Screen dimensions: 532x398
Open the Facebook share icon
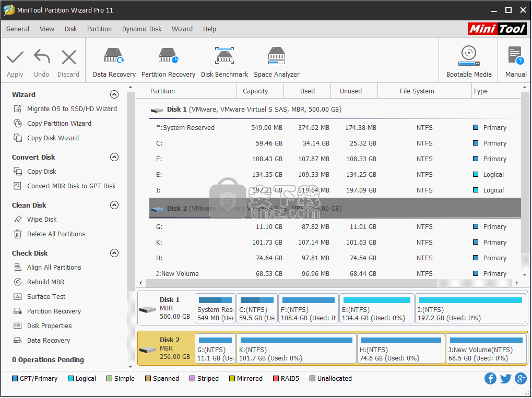[490, 379]
